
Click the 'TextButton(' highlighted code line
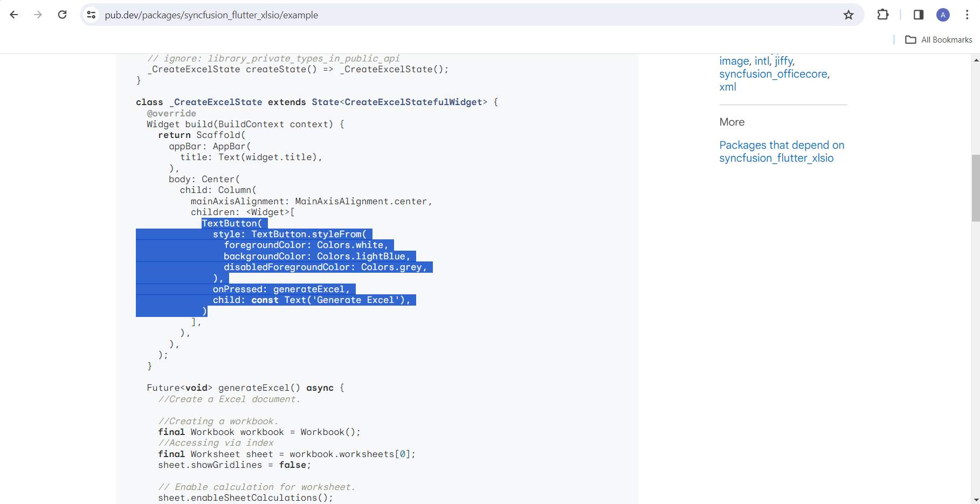[232, 223]
